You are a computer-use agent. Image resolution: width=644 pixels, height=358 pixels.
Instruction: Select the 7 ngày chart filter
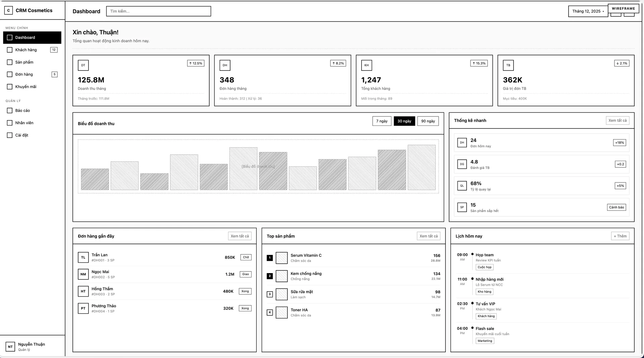[x=381, y=121]
